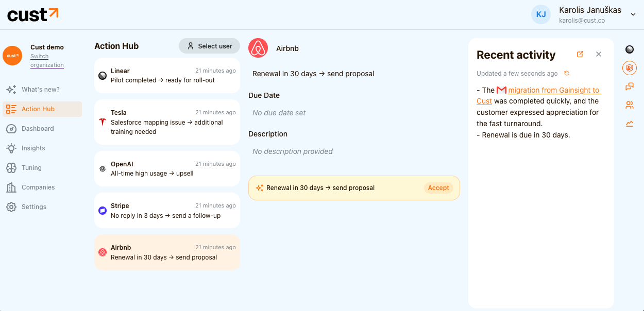Image resolution: width=644 pixels, height=311 pixels.
Task: Click the Linear logo in right rail
Action: pos(629,49)
